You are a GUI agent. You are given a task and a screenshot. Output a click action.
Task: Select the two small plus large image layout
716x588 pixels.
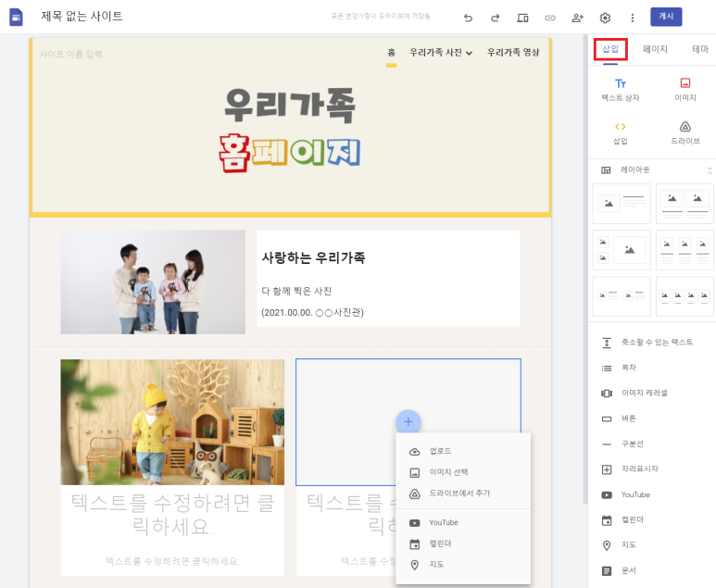(622, 250)
